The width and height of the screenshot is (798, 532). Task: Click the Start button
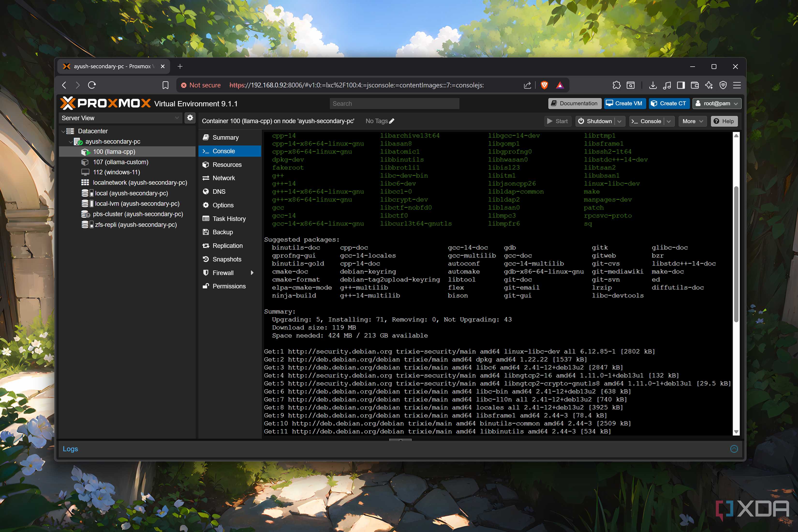click(x=558, y=121)
